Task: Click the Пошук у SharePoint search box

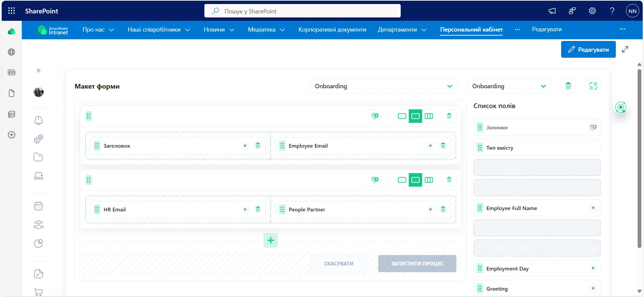Action: click(x=302, y=11)
